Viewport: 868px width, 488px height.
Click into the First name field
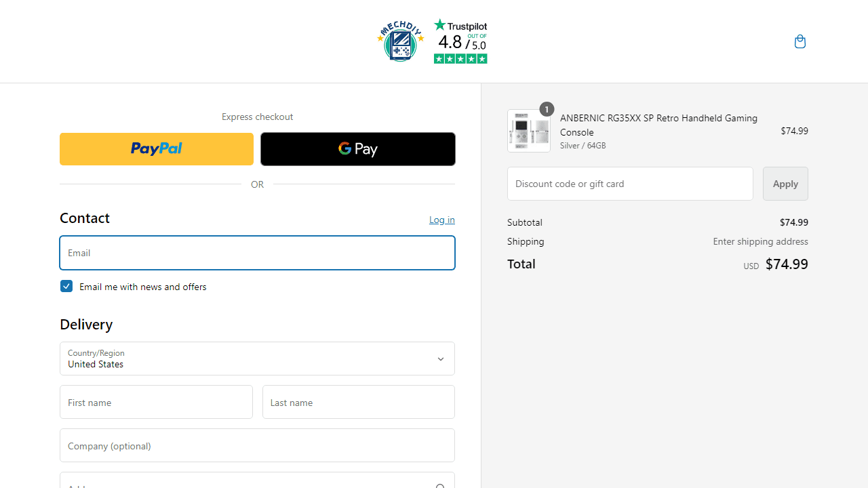tap(156, 402)
